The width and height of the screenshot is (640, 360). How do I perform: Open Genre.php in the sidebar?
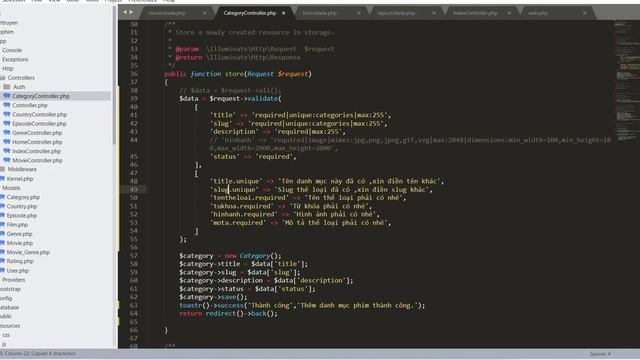tap(19, 233)
